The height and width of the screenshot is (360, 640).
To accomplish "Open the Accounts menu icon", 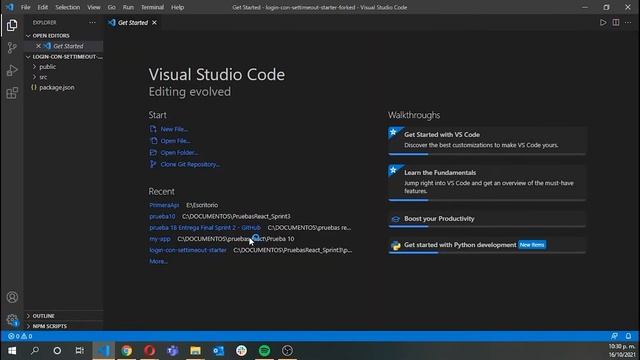I will [12, 297].
